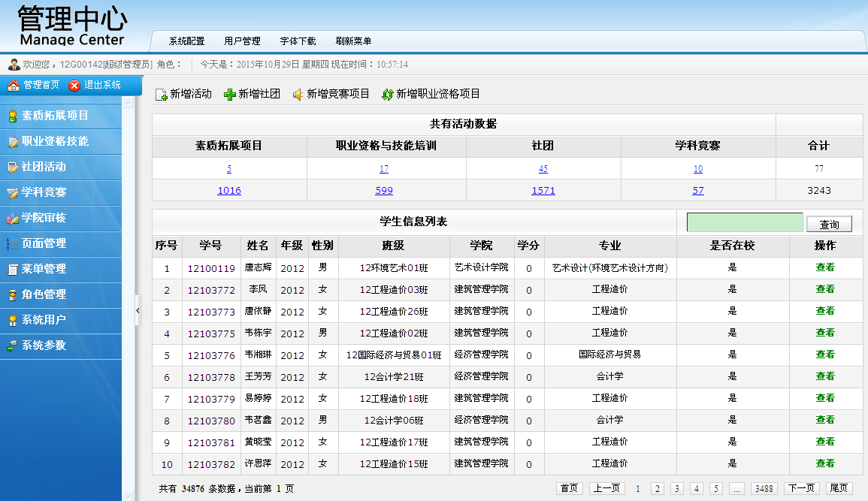
Task: Go to page 5 in pagination
Action: pyautogui.click(x=715, y=489)
